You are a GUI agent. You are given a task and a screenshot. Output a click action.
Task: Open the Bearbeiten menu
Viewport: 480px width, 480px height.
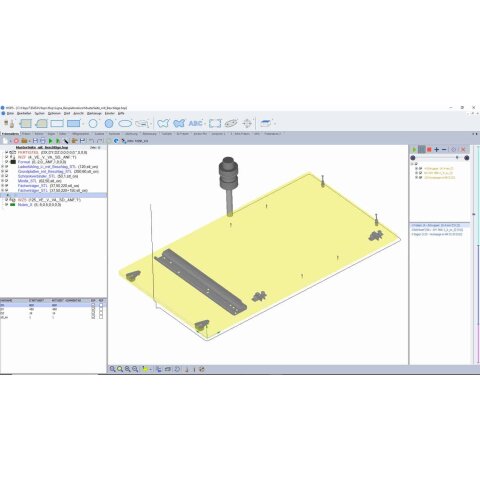tap(24, 113)
